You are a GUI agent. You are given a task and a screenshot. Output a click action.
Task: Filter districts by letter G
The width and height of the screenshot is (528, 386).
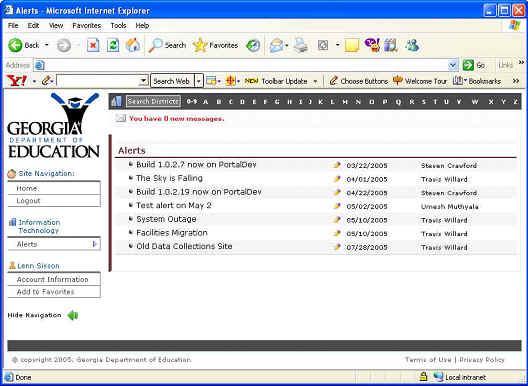[x=277, y=101]
